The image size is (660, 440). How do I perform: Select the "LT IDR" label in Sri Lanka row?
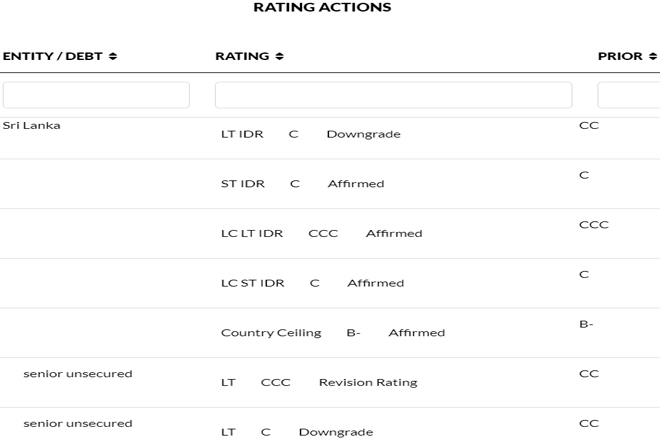(x=242, y=134)
